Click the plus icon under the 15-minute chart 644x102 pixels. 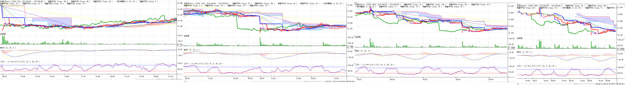pos(329,82)
